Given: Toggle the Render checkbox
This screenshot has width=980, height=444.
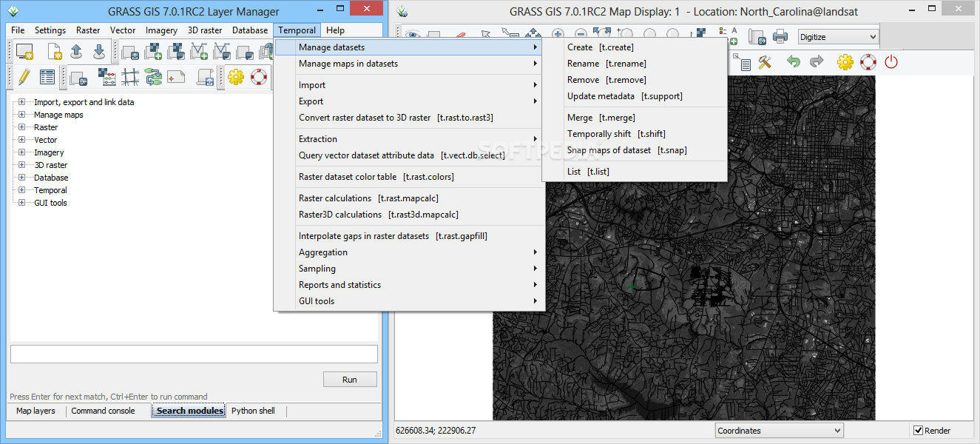Looking at the screenshot, I should pyautogui.click(x=918, y=431).
